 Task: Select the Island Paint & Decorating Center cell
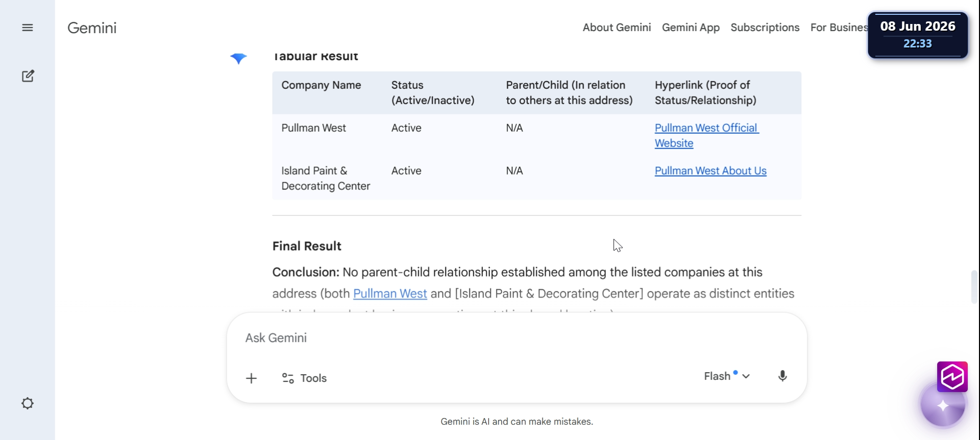[x=326, y=179]
